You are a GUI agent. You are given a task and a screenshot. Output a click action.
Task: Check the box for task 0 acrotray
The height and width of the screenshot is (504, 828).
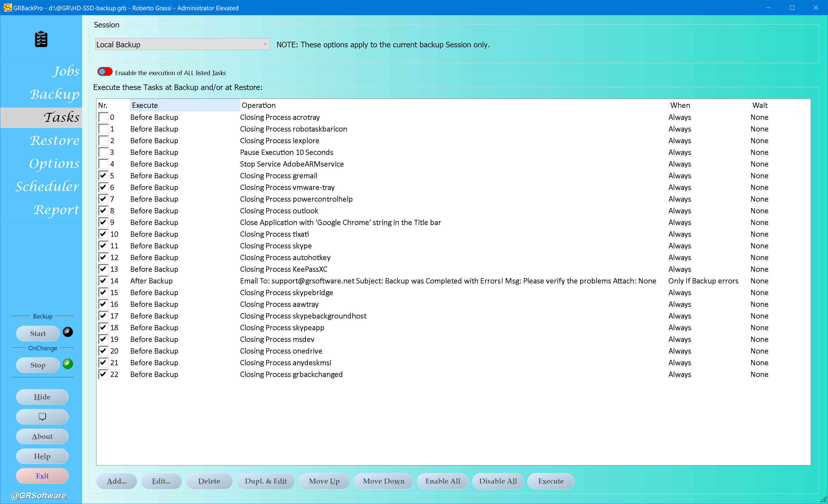pyautogui.click(x=103, y=117)
